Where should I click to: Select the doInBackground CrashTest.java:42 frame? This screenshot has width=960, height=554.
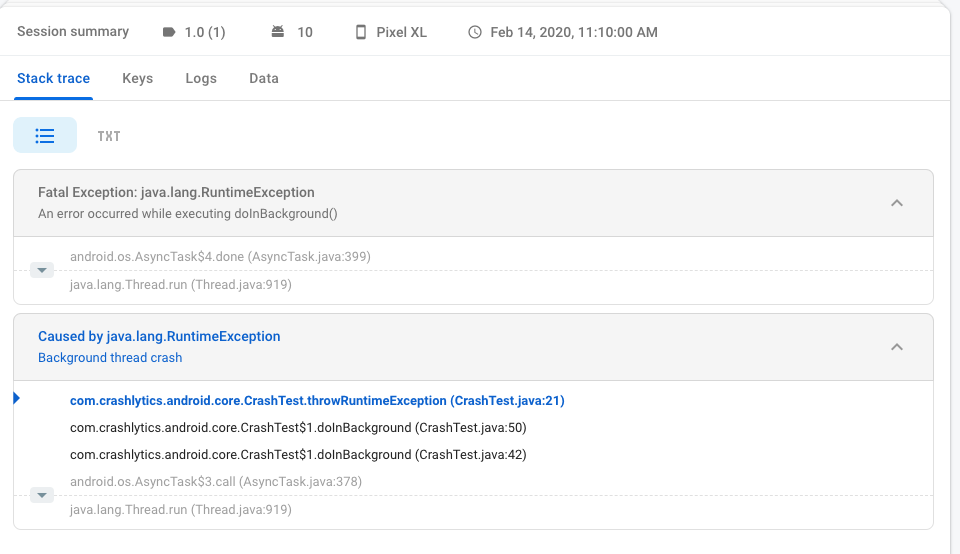point(298,455)
